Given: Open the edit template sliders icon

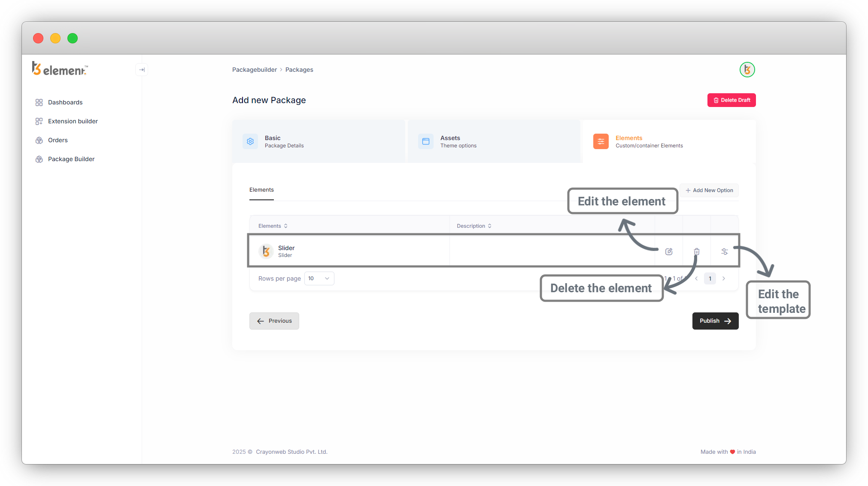Looking at the screenshot, I should point(725,252).
